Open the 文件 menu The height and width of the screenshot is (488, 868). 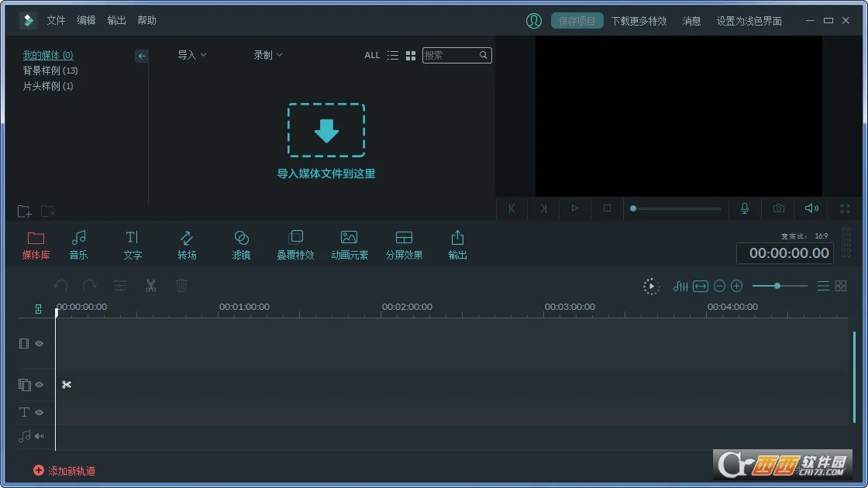pos(56,20)
